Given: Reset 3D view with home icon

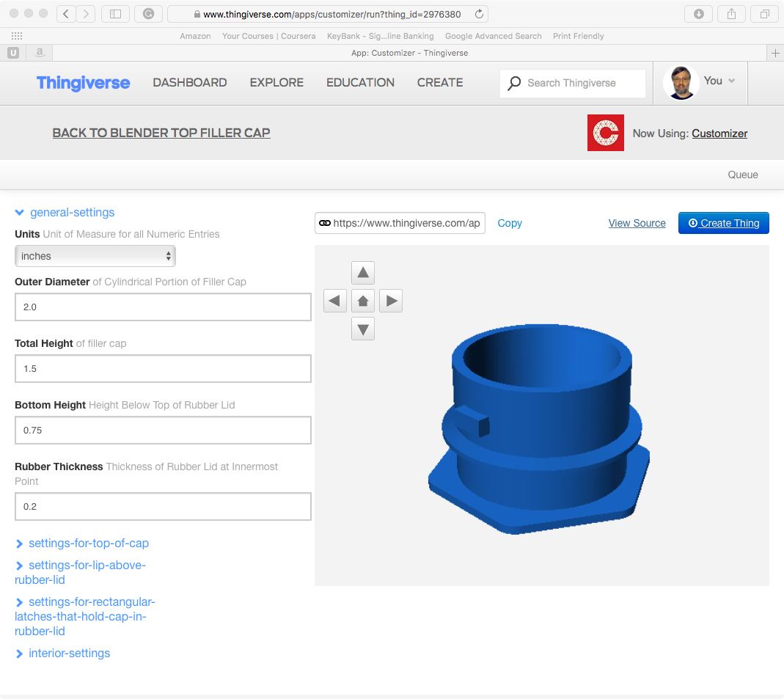Looking at the screenshot, I should click(x=363, y=301).
